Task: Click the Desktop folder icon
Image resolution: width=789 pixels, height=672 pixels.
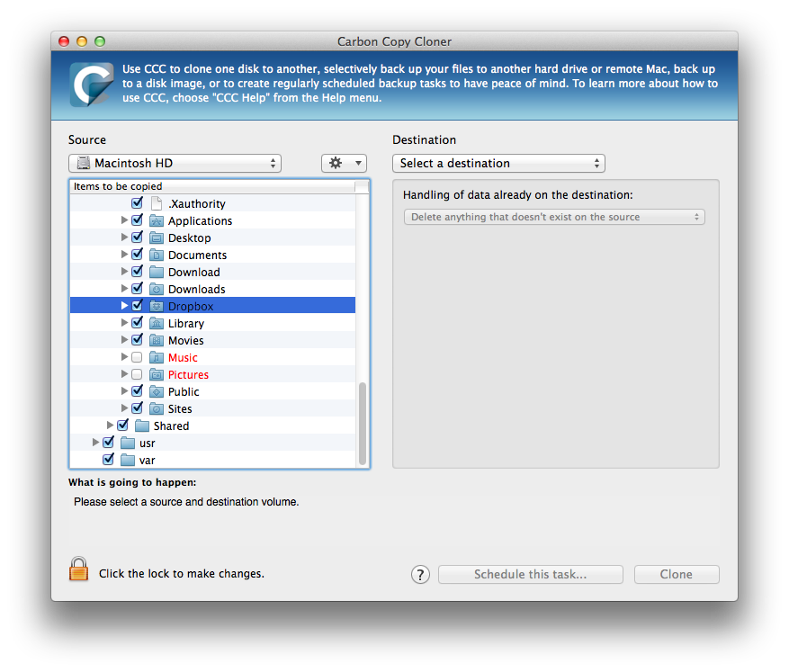Action: (x=157, y=237)
